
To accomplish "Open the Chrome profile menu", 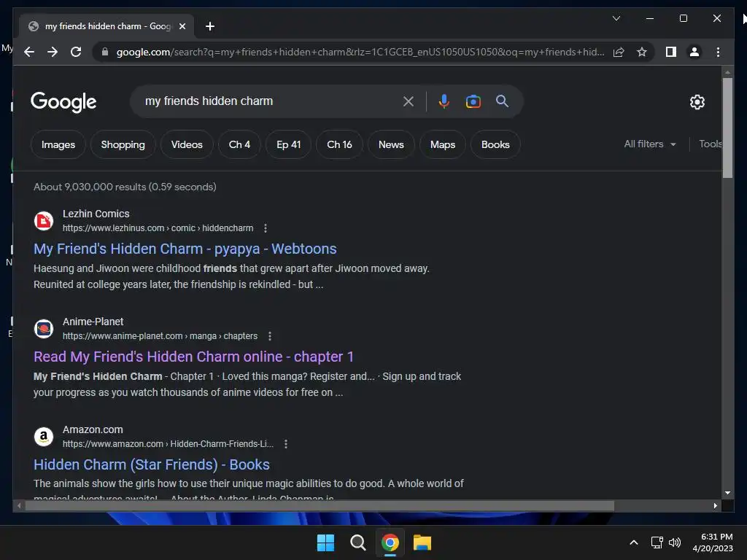I will pos(694,52).
